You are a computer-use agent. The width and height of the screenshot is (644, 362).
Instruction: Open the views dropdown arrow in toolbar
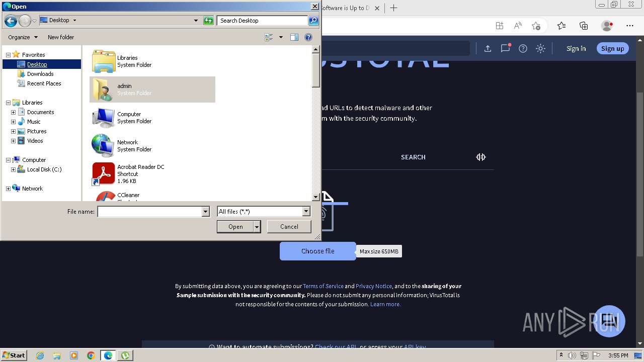(x=281, y=37)
